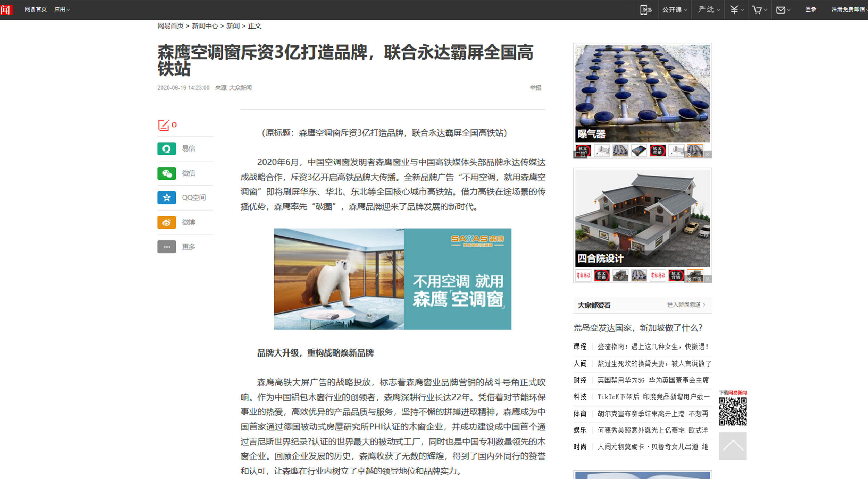The height and width of the screenshot is (479, 868).
Task: Open the 科技 category tag
Action: tap(580, 397)
